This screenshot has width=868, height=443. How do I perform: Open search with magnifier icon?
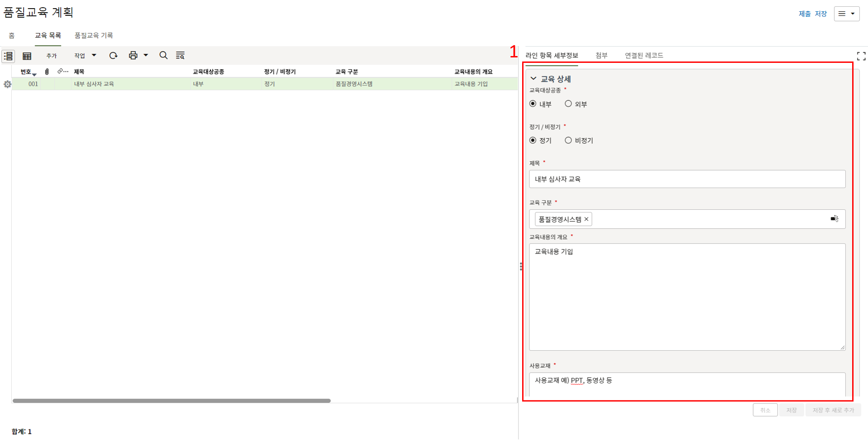click(163, 55)
